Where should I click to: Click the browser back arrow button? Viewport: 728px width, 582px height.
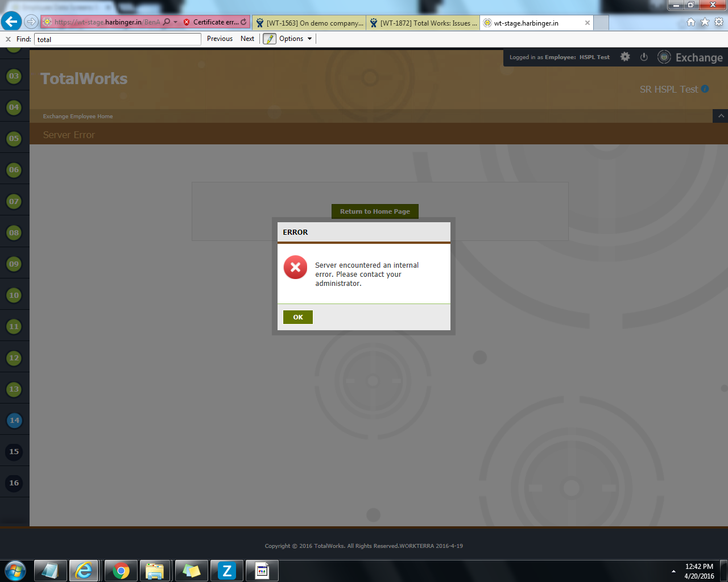pos(11,22)
